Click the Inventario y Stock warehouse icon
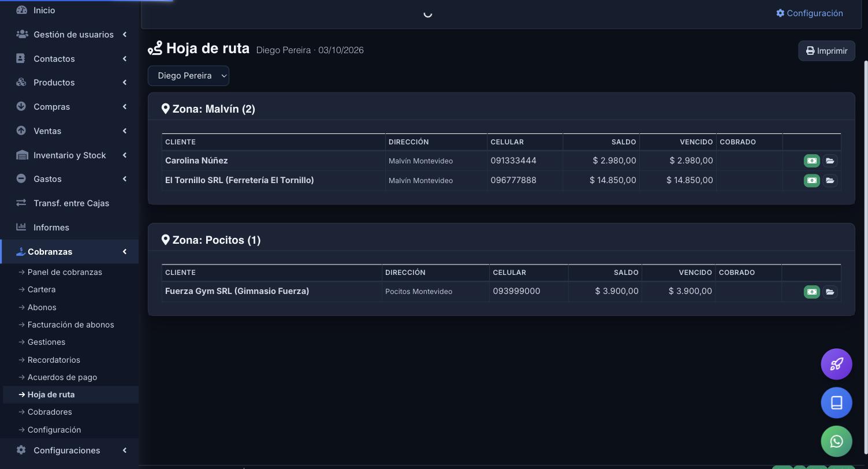 tap(22, 155)
